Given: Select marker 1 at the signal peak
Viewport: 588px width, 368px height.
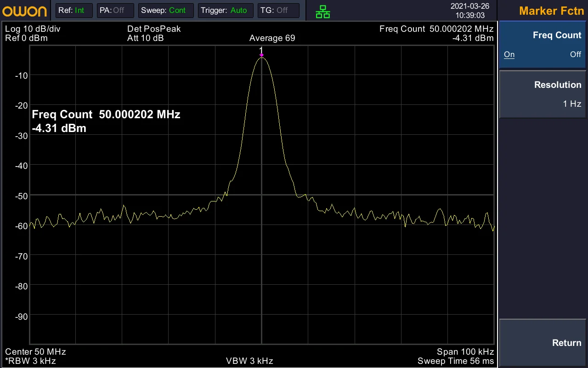Looking at the screenshot, I should click(261, 55).
